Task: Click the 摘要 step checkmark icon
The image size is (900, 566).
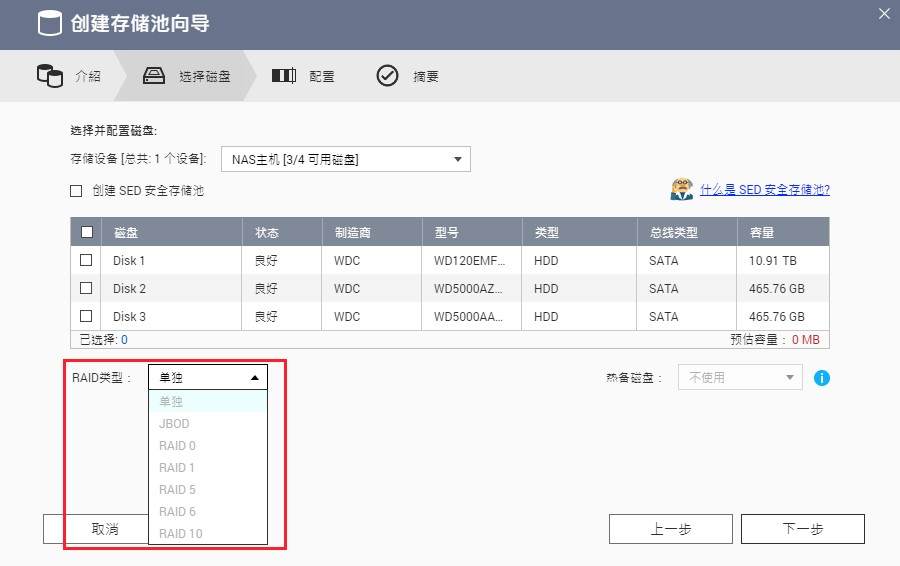Action: click(387, 76)
